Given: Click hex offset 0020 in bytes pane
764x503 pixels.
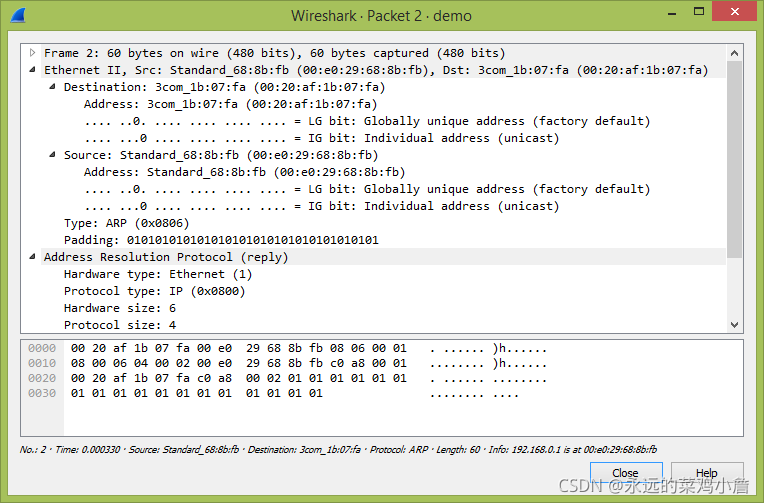Looking at the screenshot, I should tap(42, 378).
